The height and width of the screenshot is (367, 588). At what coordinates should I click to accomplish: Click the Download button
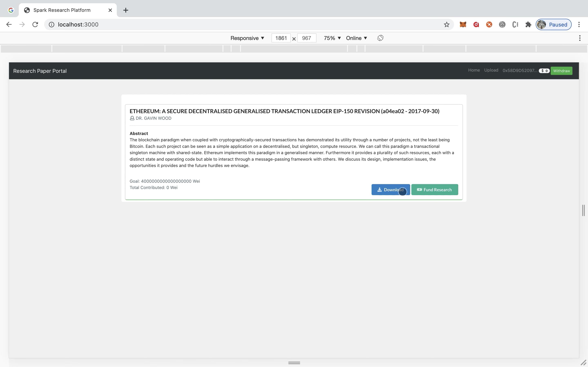390,189
